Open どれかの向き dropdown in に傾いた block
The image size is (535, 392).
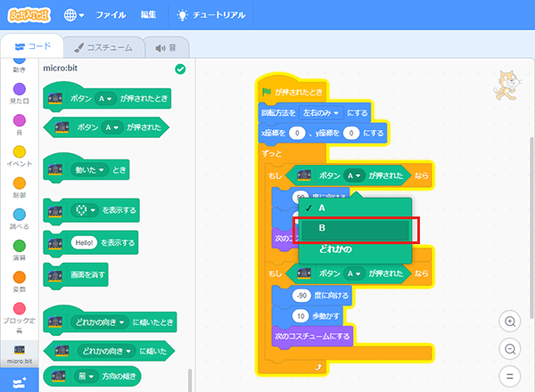[106, 351]
